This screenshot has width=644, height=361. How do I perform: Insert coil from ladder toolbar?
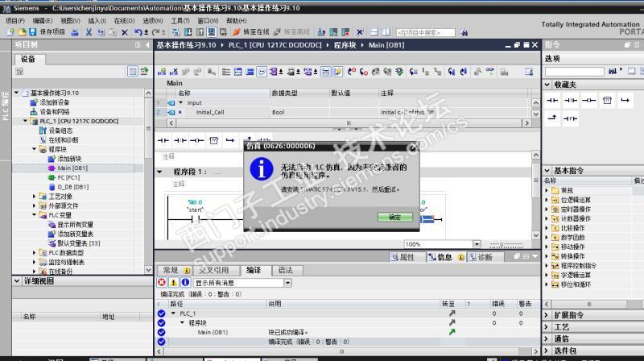(196, 141)
